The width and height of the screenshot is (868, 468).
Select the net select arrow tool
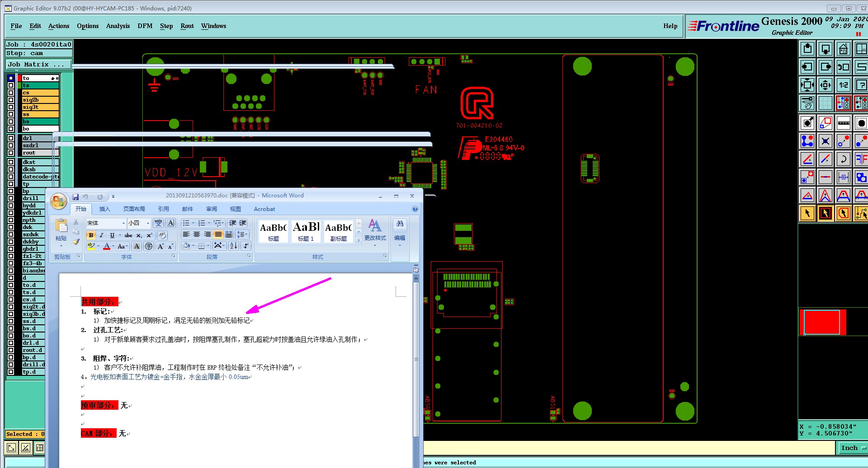pyautogui.click(x=861, y=213)
